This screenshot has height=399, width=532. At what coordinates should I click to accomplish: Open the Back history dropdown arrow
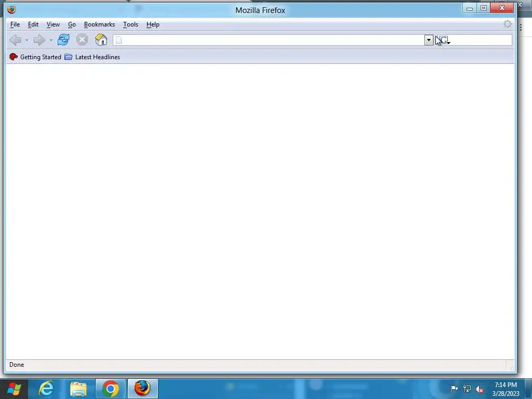26,41
